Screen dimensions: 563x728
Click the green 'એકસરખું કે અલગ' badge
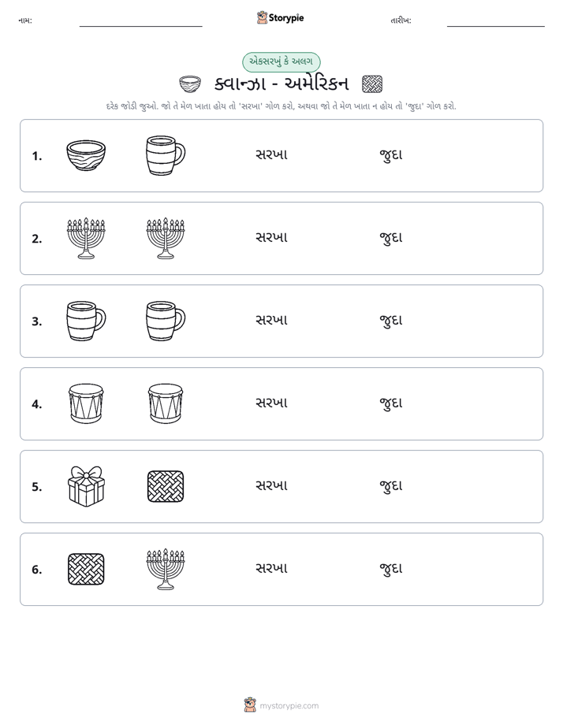pos(281,61)
